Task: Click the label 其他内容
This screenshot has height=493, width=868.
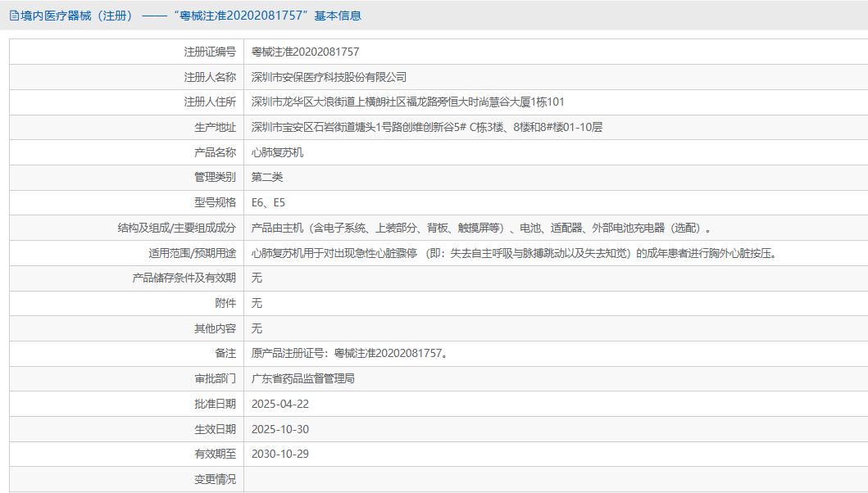Action: tap(215, 328)
